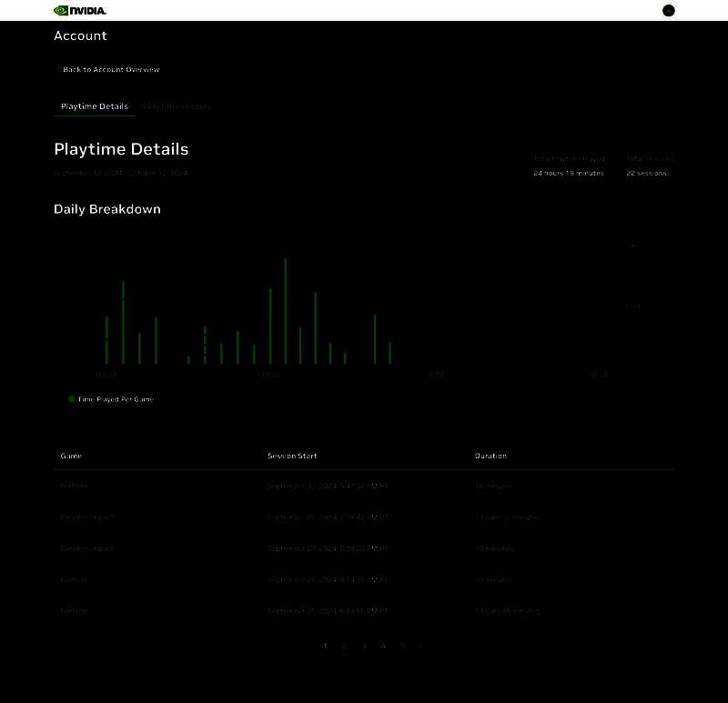Click the chevron beside Back to Account Overview
The image size is (728, 703).
[58, 70]
